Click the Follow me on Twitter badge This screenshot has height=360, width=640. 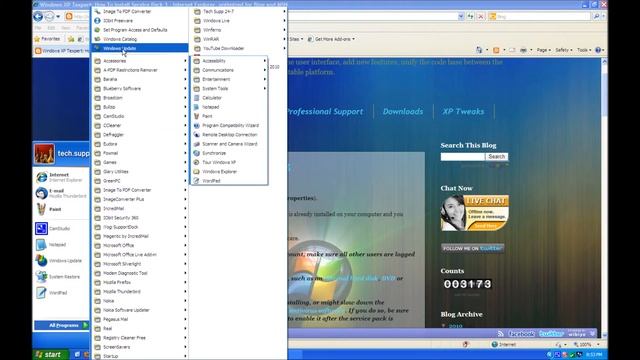[x=472, y=248]
